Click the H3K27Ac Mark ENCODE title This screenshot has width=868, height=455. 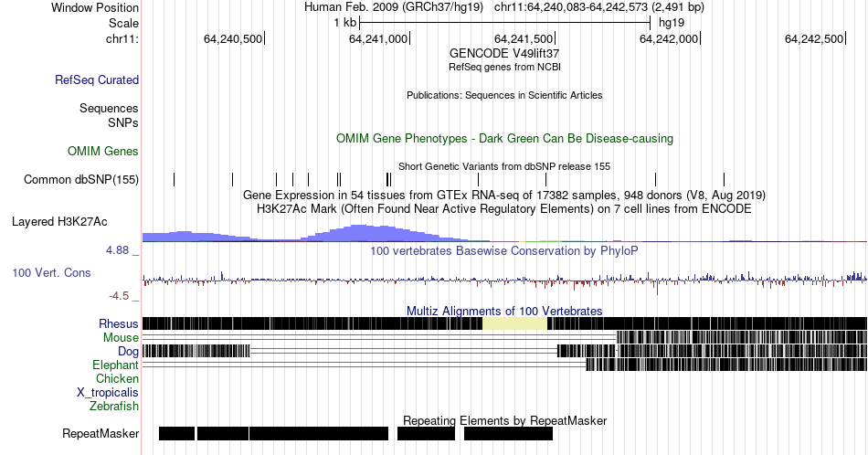(x=504, y=208)
